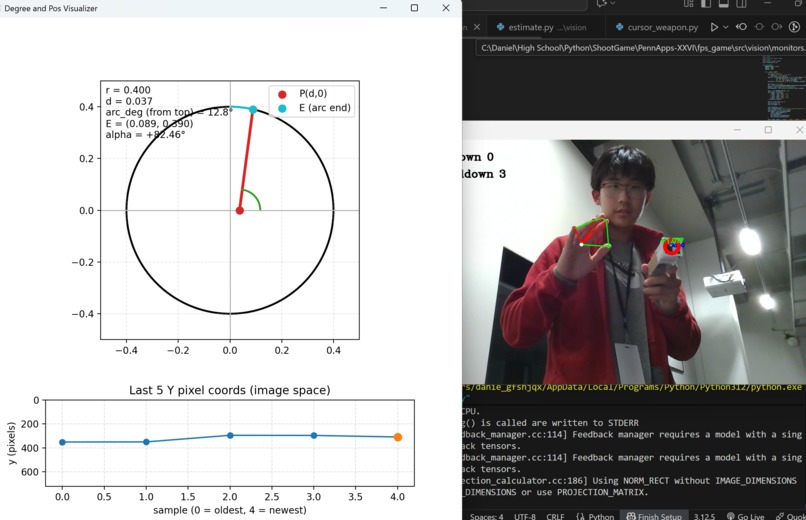Click the Python file icon on cursor_weapon.py tab
Viewport: 806px width, 520px height.
(x=619, y=27)
